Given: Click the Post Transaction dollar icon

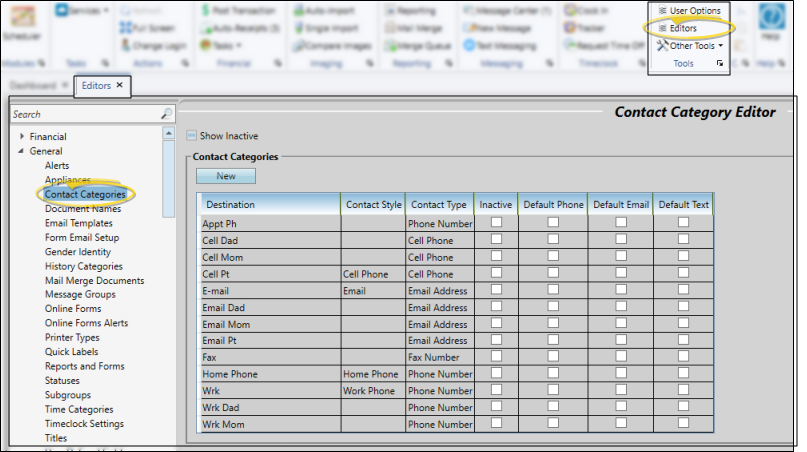Looking at the screenshot, I should (206, 10).
